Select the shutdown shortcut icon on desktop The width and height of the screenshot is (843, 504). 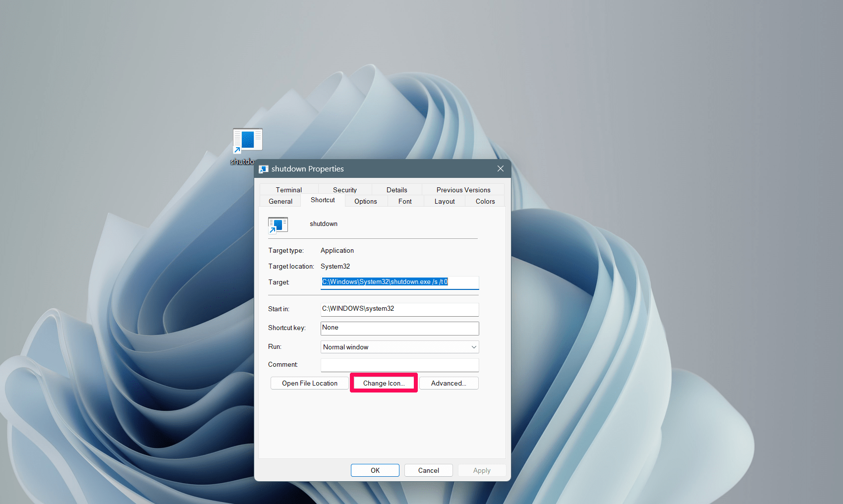point(247,141)
